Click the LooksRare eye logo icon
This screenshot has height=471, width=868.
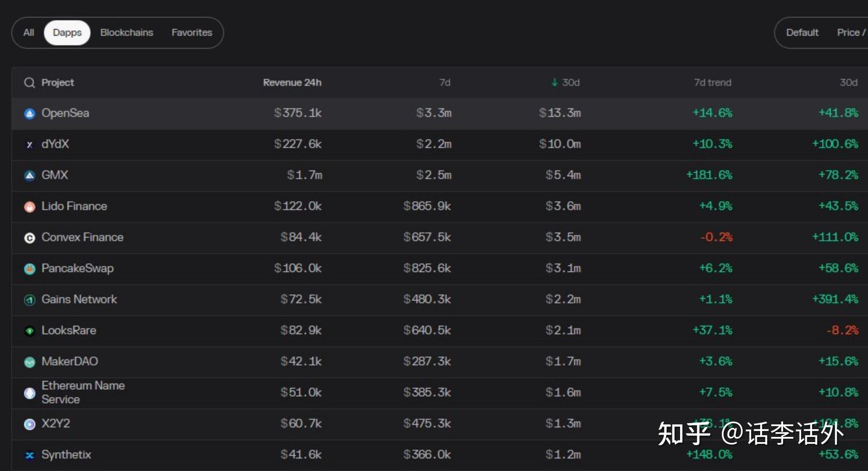pos(29,331)
